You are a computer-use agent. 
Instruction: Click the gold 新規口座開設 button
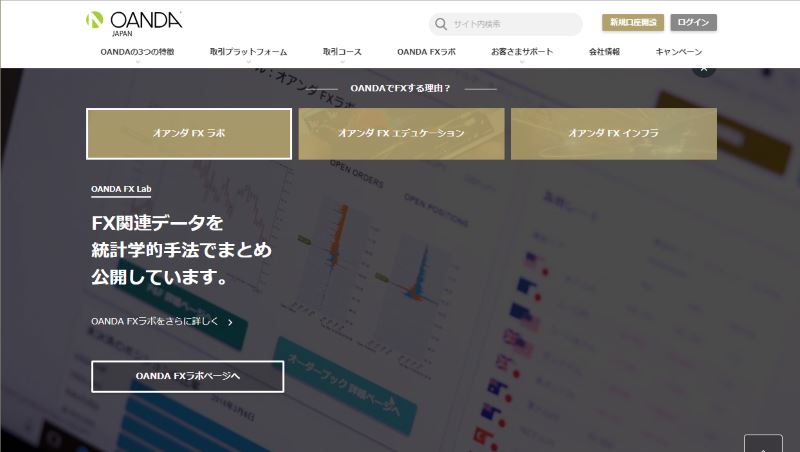click(x=633, y=22)
